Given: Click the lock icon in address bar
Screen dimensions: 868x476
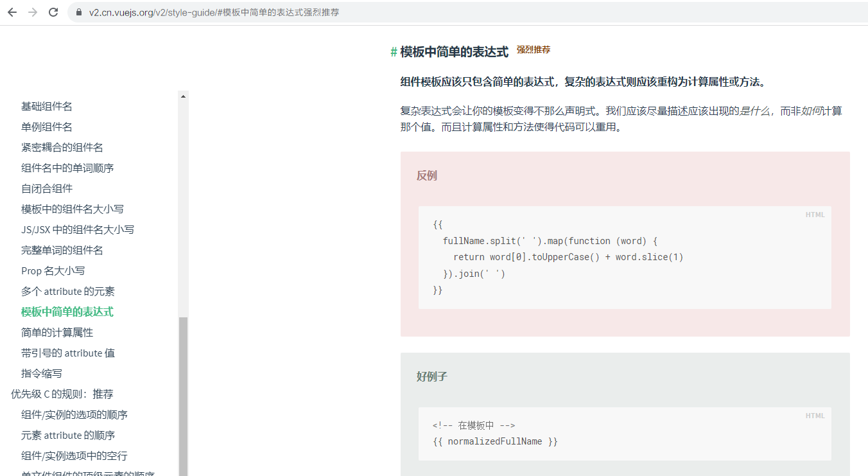Looking at the screenshot, I should [x=80, y=12].
